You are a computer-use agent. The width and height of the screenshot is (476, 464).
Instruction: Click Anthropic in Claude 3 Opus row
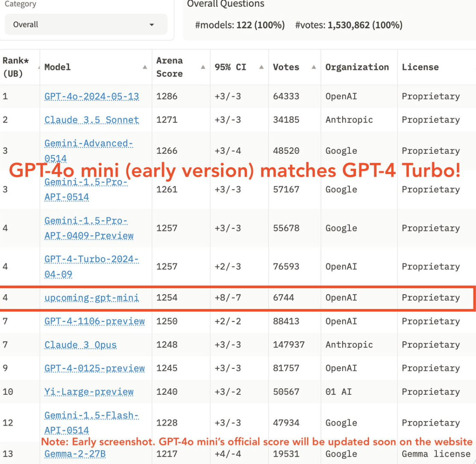tap(349, 345)
